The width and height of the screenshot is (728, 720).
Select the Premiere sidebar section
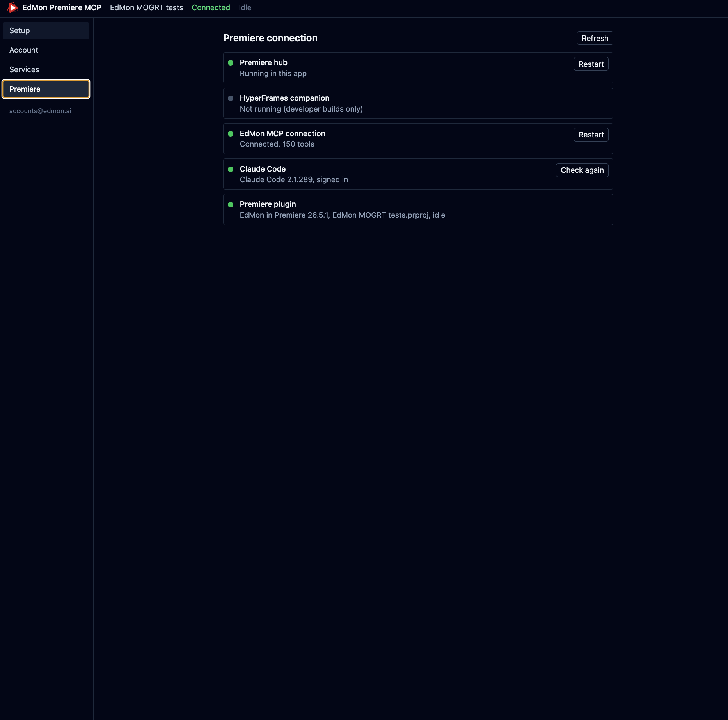(x=46, y=89)
